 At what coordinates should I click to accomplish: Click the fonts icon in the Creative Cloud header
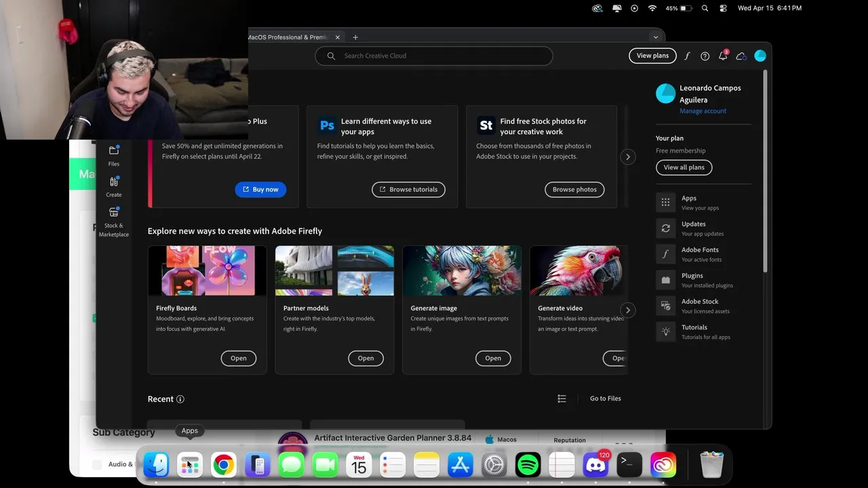687,56
